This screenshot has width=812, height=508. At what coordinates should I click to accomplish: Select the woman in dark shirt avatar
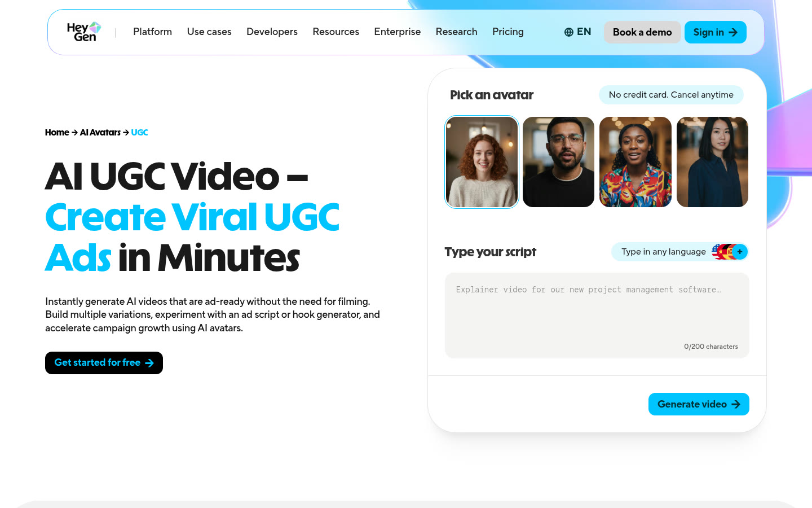(x=712, y=162)
